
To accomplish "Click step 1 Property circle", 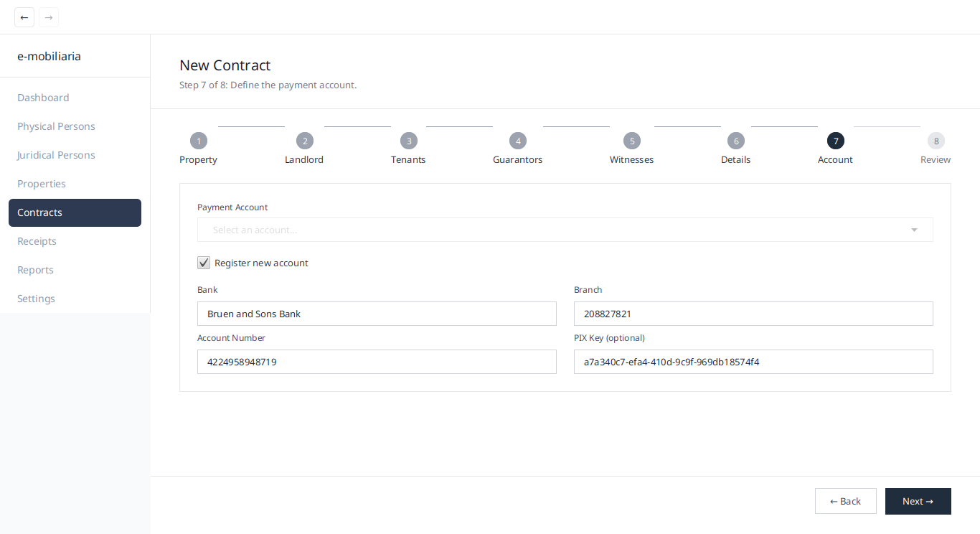I will 199,141.
